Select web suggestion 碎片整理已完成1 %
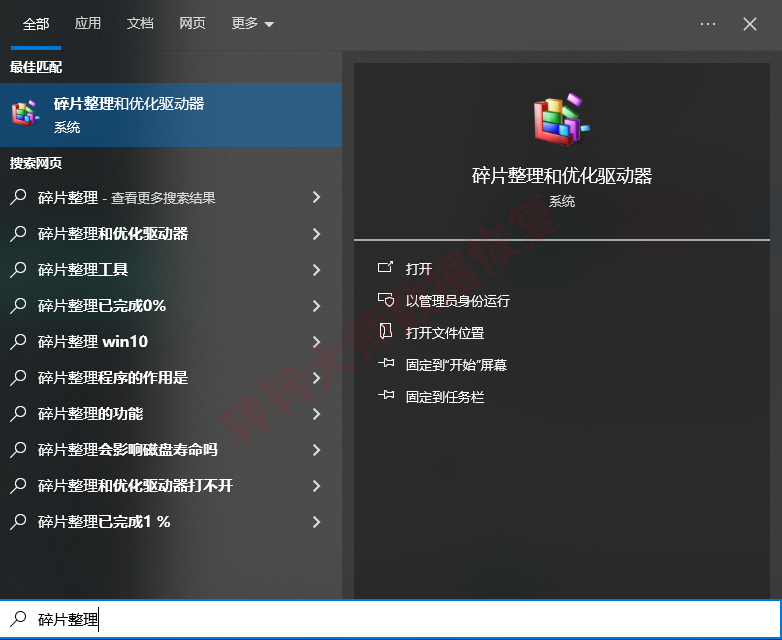The height and width of the screenshot is (640, 782). coord(104,521)
